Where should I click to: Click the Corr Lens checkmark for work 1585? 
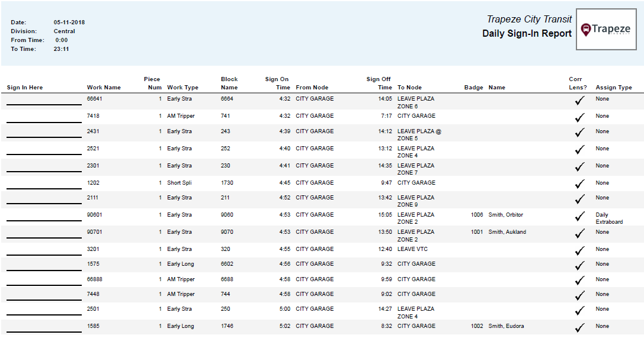[579, 328]
